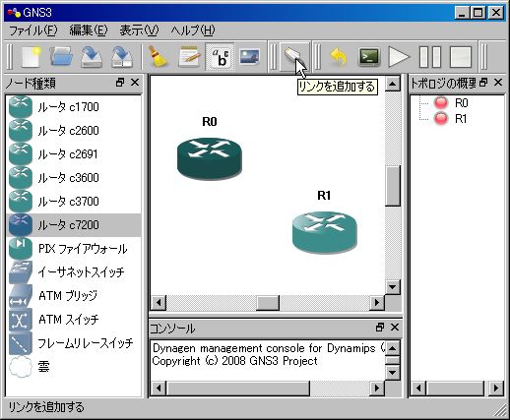This screenshot has height=420, width=510.
Task: Start all devices with the play button
Action: tap(399, 57)
